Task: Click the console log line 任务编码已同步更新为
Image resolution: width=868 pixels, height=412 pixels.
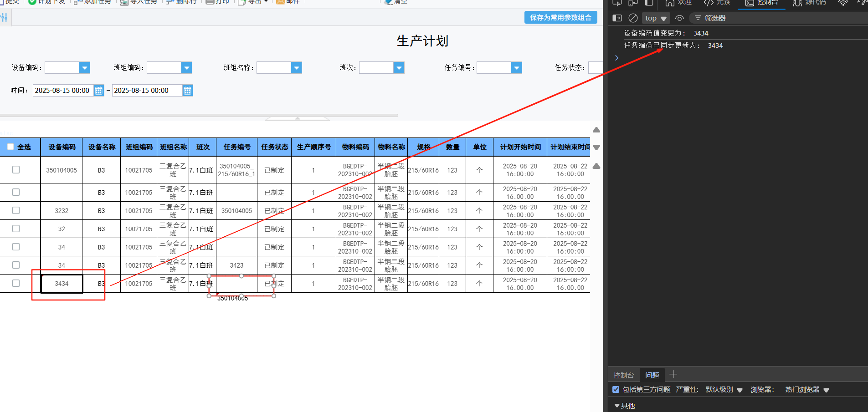Action: coord(673,46)
